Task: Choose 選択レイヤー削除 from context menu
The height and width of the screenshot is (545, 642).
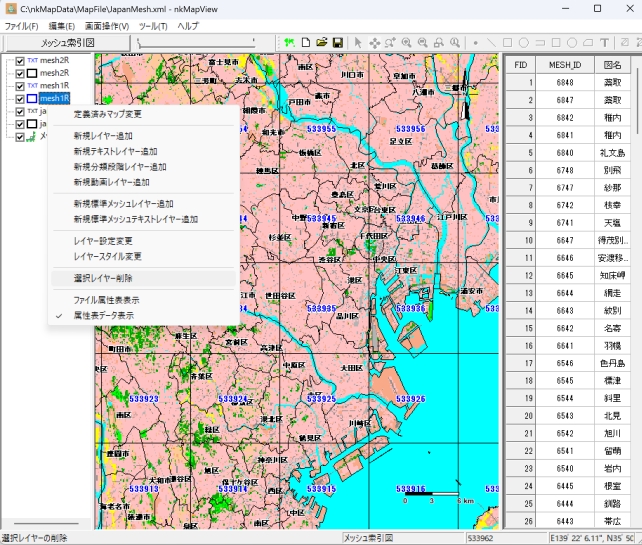Action: click(103, 278)
